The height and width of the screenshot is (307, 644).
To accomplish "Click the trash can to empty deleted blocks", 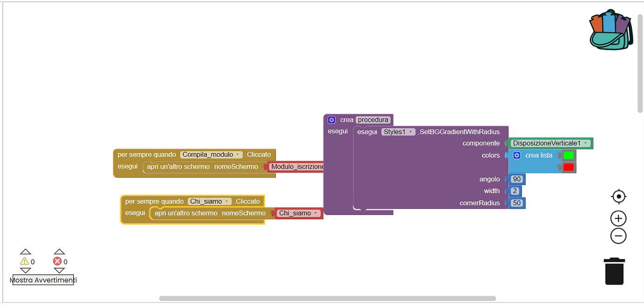I will [614, 272].
